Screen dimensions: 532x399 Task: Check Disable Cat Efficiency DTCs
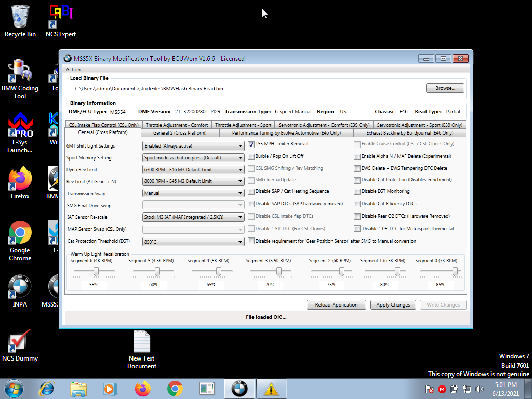[x=357, y=204]
